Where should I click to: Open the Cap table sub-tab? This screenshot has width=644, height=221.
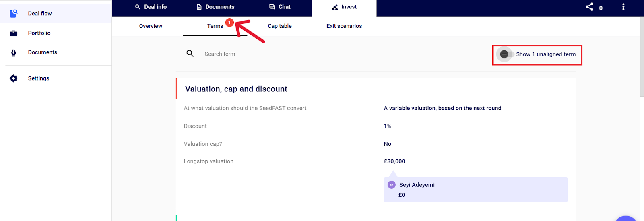tap(280, 26)
